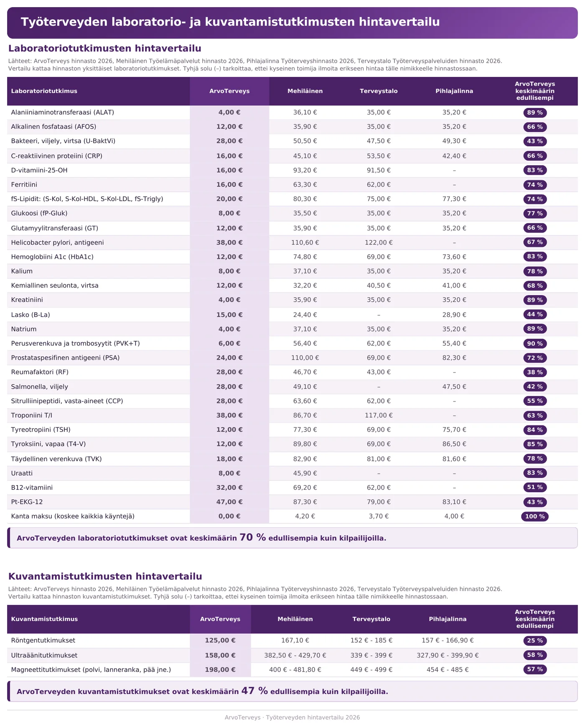Select the 'Laboratoriotutkimusten hintavertailu' section heading
This screenshot has height=728, width=585.
[105, 49]
